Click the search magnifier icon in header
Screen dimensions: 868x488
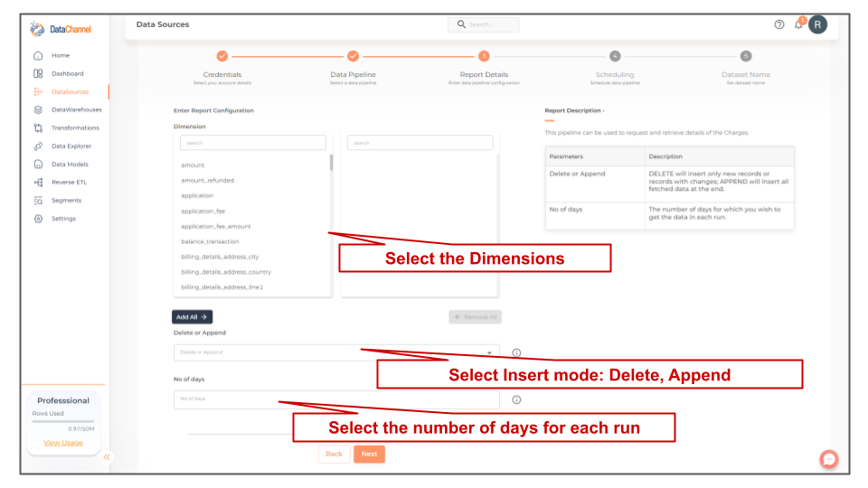[461, 24]
